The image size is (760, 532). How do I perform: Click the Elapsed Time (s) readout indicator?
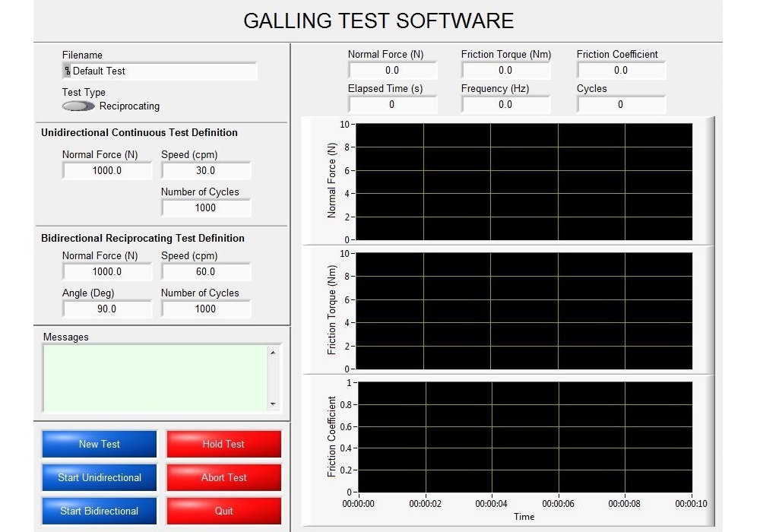(x=393, y=105)
